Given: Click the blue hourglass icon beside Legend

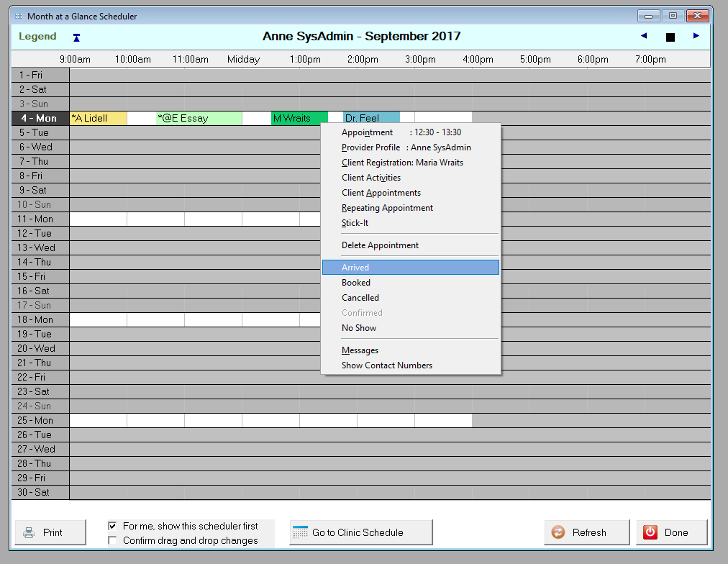Looking at the screenshot, I should 76,36.
